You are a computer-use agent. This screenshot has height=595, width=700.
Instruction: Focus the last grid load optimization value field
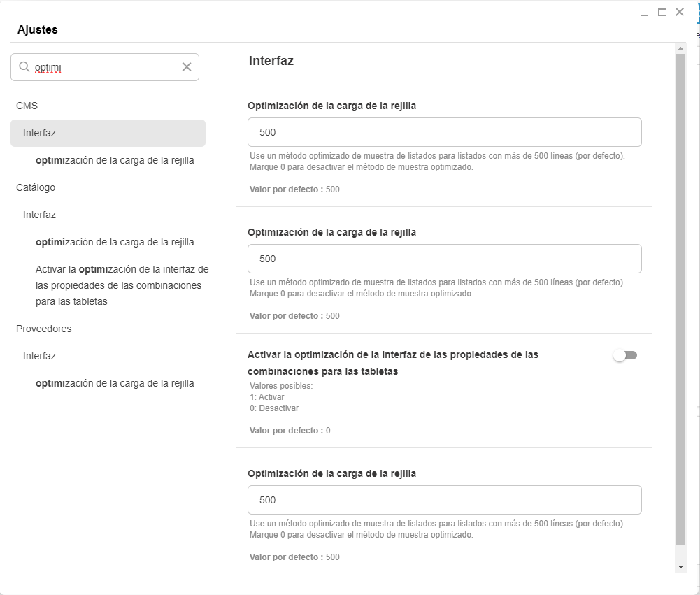pos(444,500)
